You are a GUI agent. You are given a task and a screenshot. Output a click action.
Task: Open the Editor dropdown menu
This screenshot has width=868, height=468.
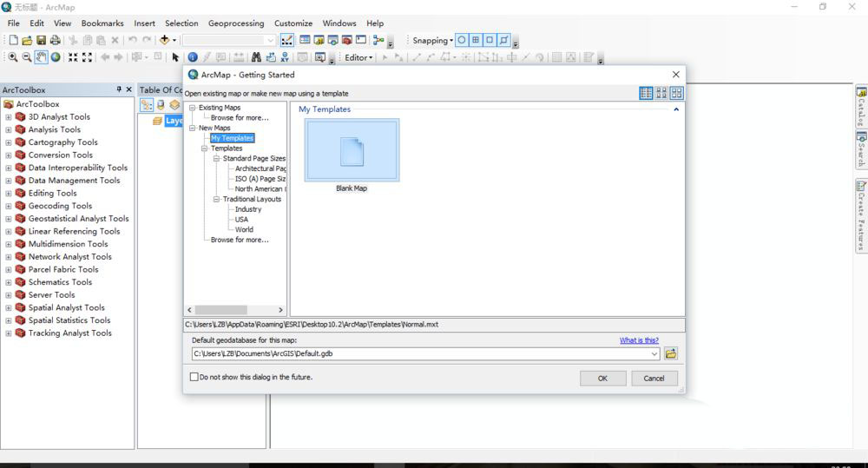tap(358, 57)
